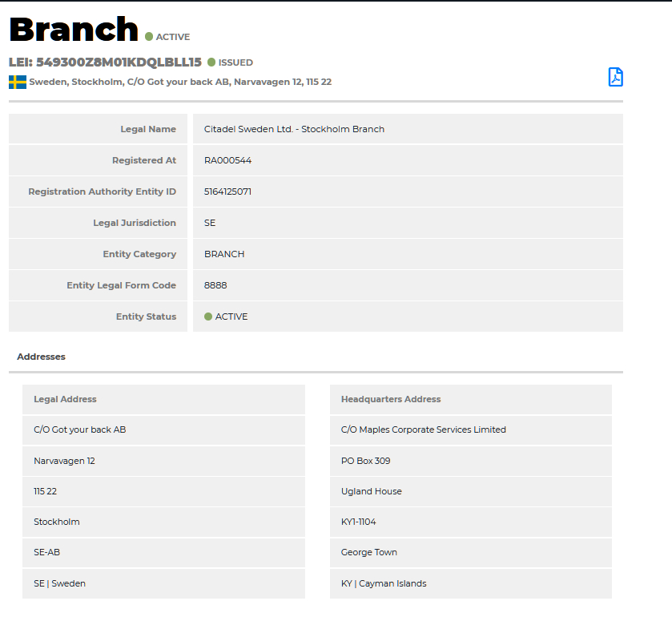Click the ACTIVE label beside Branch heading
The image size is (672, 617).
[x=173, y=37]
